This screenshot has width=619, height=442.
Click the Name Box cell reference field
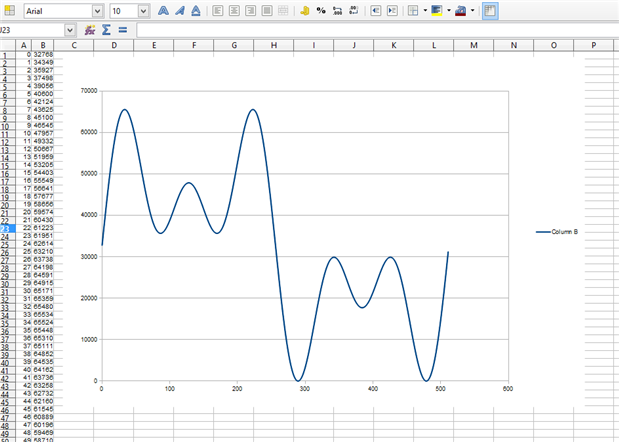click(x=32, y=30)
